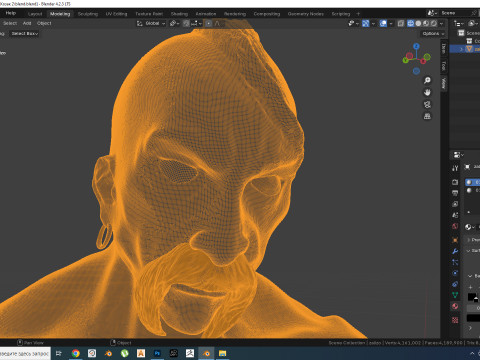This screenshot has height=360, width=480.
Task: Open the View Layer properties tab
Action: [455, 204]
